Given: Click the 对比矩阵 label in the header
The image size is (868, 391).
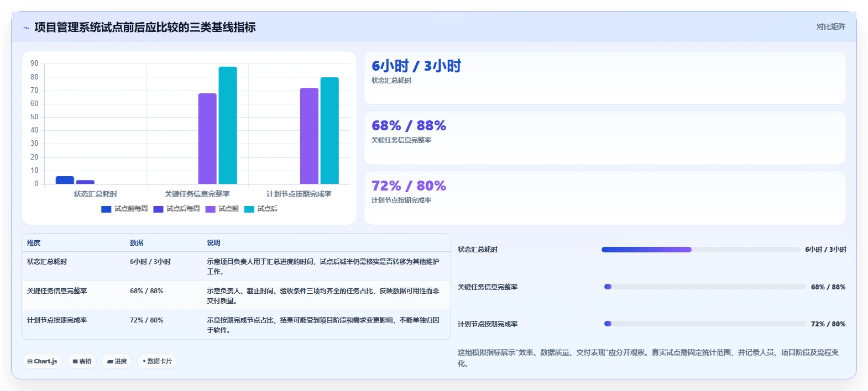Looking at the screenshot, I should pos(830,27).
